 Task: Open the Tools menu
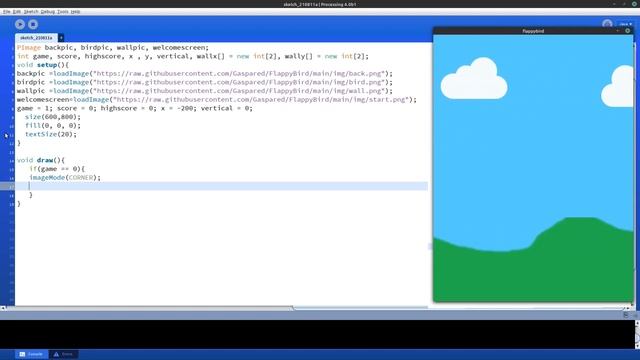click(x=62, y=11)
